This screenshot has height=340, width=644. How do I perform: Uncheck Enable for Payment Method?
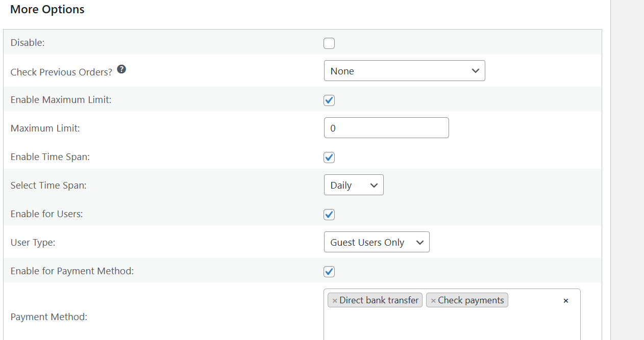pyautogui.click(x=329, y=272)
